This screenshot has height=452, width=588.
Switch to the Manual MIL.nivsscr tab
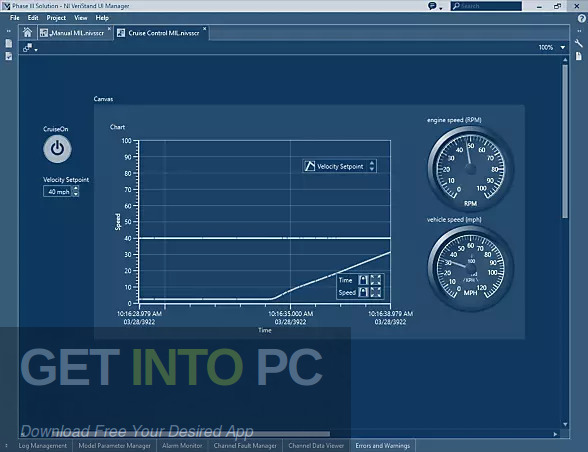(x=75, y=33)
